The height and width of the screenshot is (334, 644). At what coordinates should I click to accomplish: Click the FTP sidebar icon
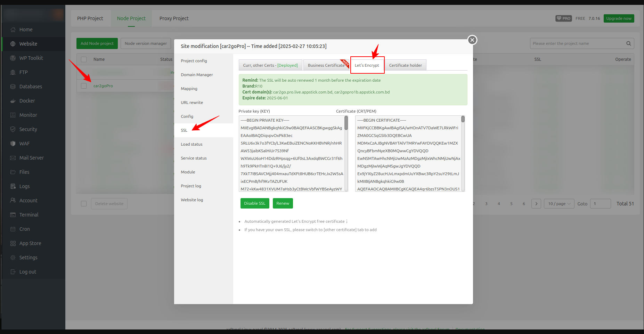click(13, 72)
